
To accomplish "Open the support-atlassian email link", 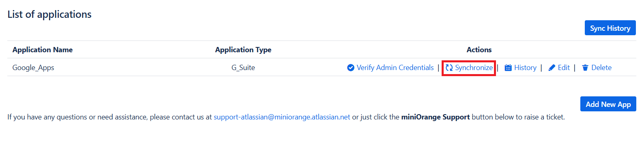I will (x=282, y=117).
